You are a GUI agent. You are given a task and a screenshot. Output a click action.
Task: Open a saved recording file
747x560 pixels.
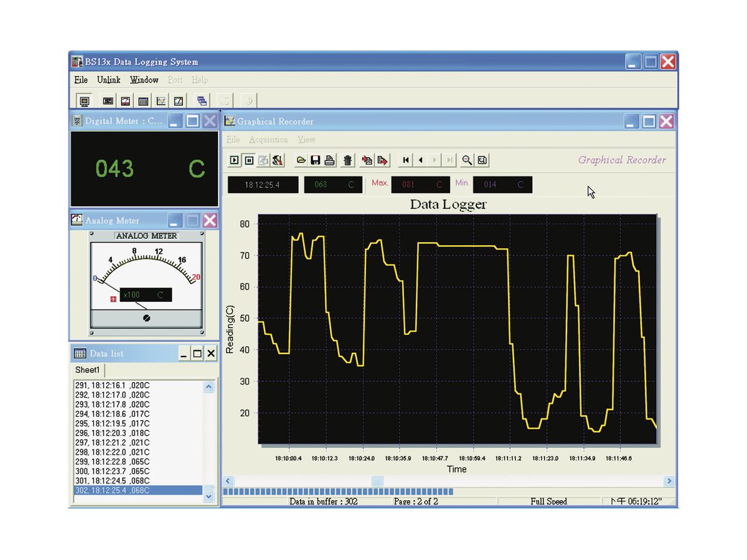pos(301,161)
